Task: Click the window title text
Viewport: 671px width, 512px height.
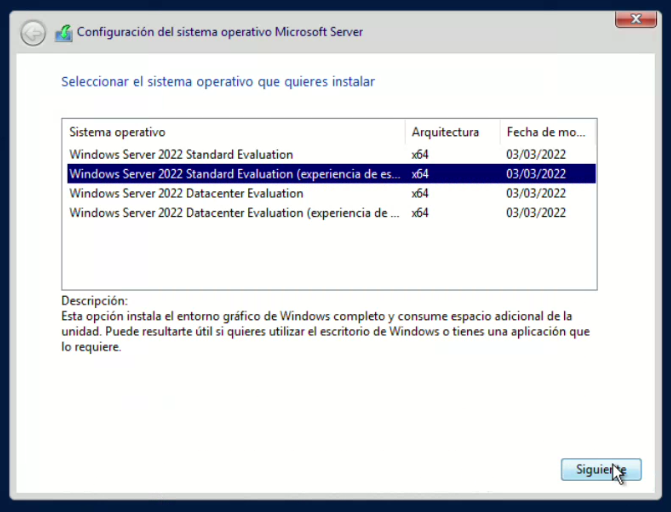Action: click(x=220, y=32)
